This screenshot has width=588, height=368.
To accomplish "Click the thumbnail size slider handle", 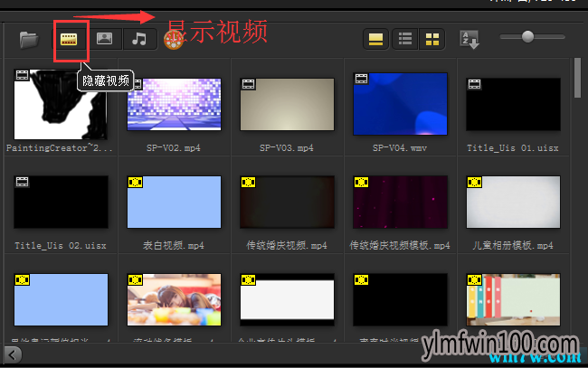I will click(x=527, y=37).
